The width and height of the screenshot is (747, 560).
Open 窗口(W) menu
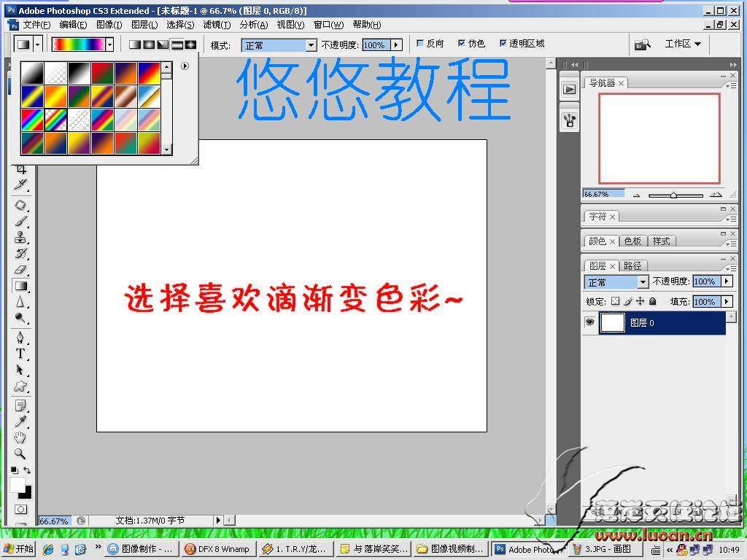pos(328,24)
